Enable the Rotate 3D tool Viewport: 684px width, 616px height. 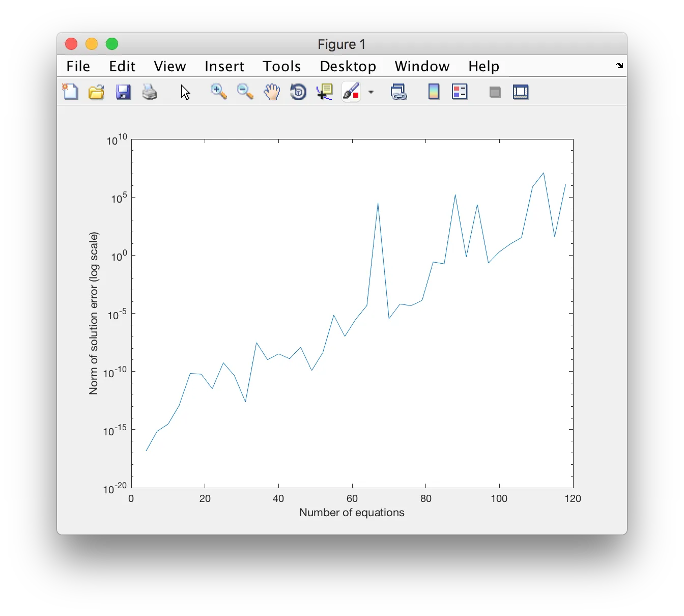coord(298,92)
